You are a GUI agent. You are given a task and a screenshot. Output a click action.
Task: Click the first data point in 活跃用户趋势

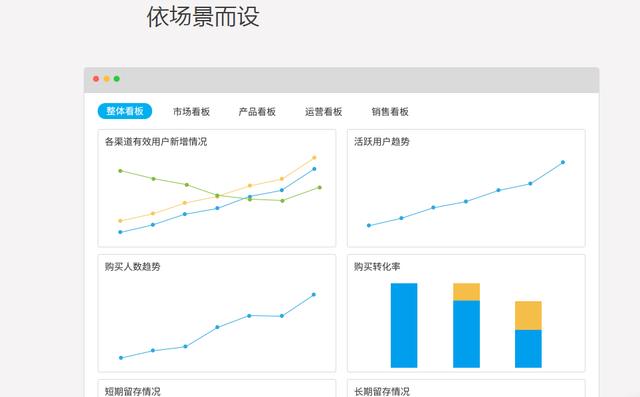tap(369, 226)
